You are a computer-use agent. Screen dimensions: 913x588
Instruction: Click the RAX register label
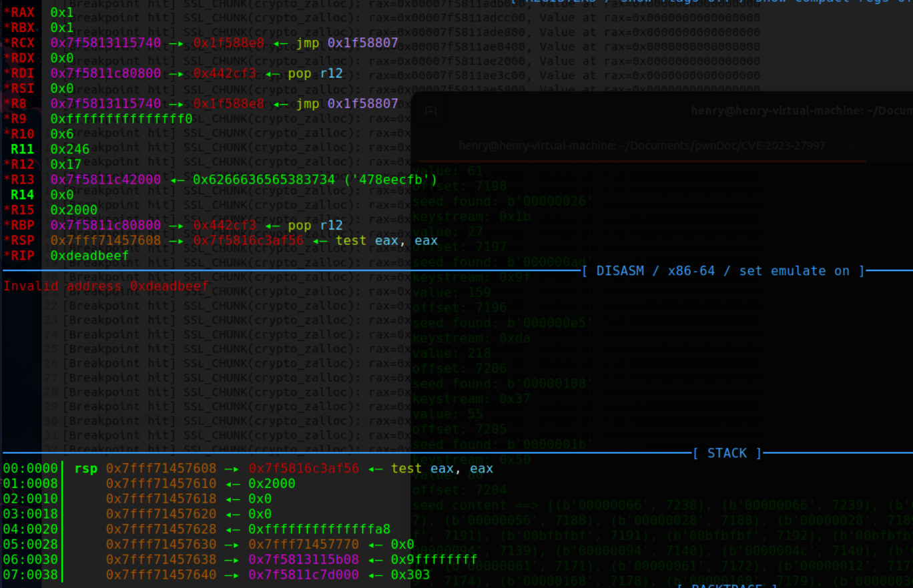point(19,12)
